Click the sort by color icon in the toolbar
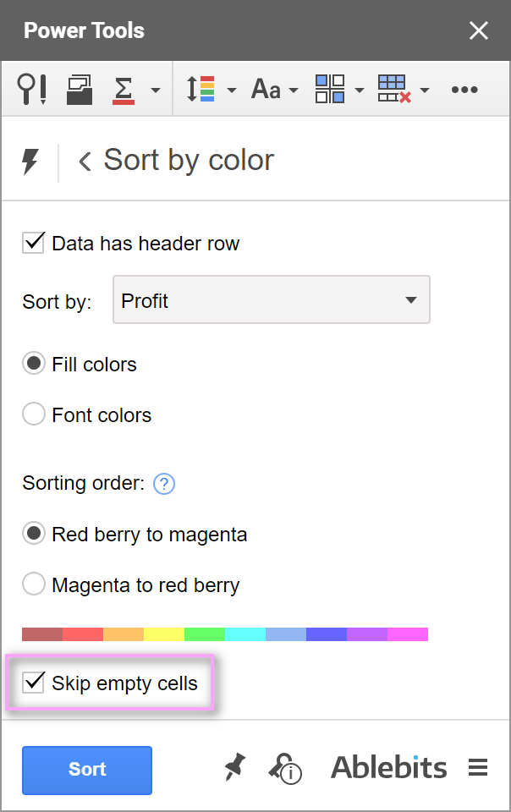 201,89
